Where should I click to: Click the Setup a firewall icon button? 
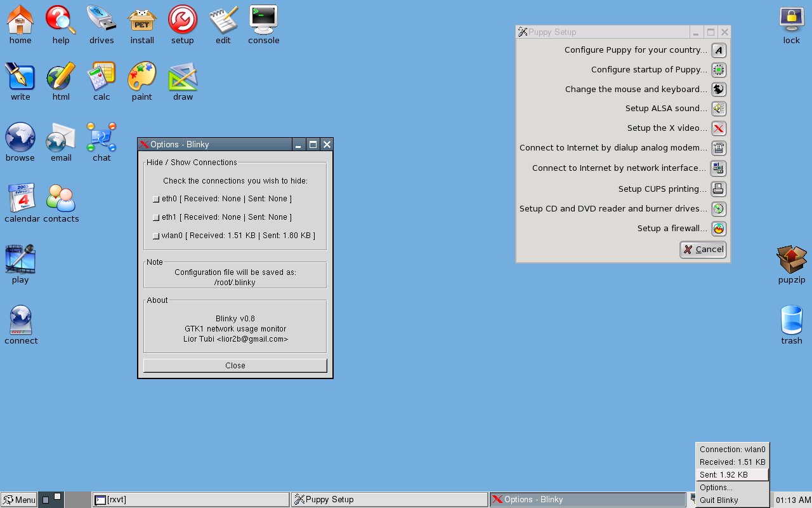[719, 229]
